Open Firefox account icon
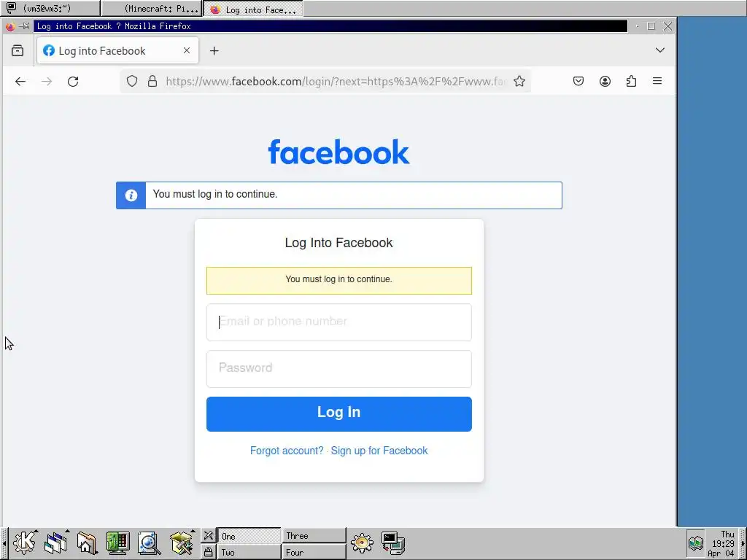747x560 pixels. [605, 82]
